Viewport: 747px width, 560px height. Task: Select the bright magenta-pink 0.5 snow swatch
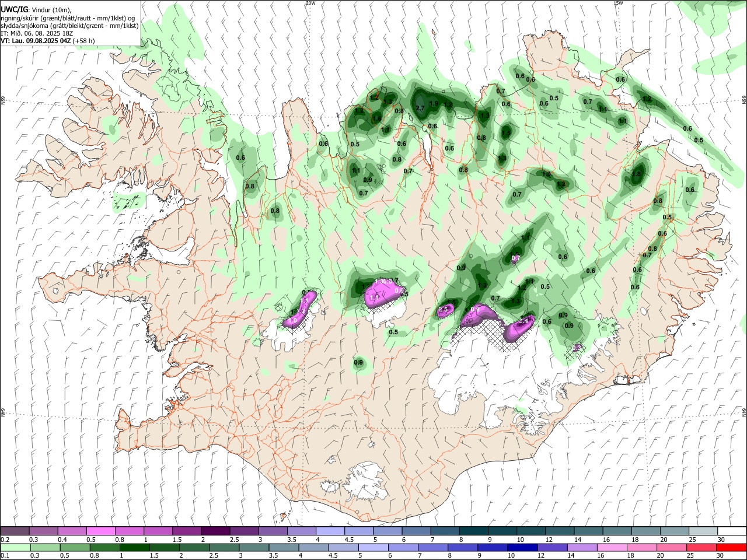pyautogui.click(x=101, y=531)
